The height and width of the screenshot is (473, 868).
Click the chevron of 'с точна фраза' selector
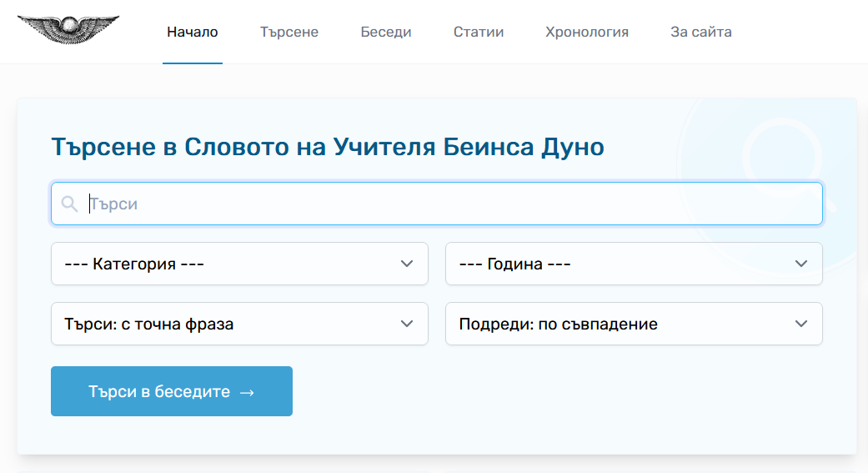407,324
